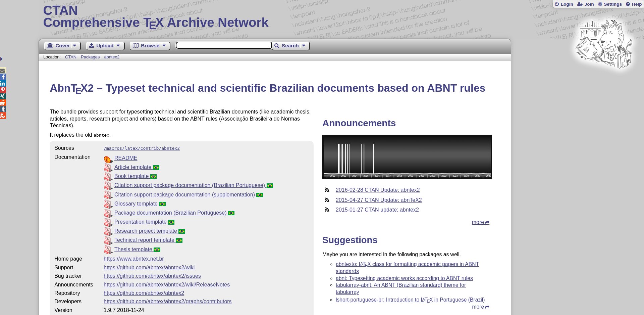Click Join in the top bar
Image resolution: width=644 pixels, height=315 pixels.
coord(585,4)
